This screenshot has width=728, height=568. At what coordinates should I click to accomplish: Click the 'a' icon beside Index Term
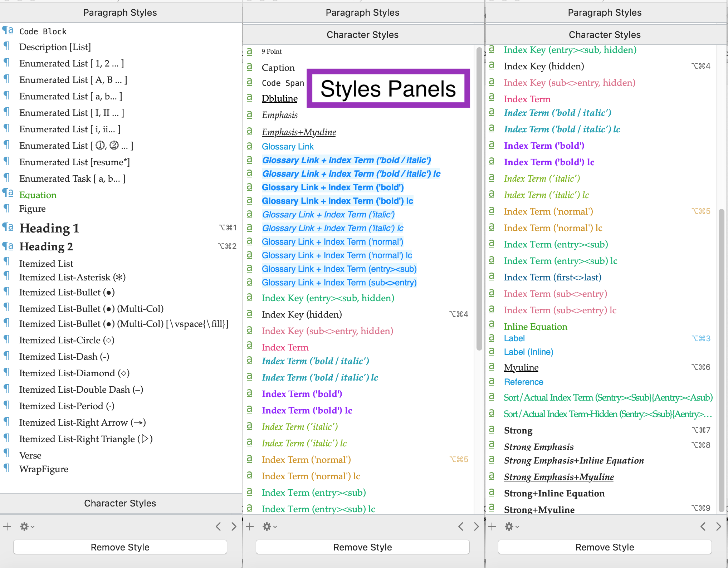tap(250, 346)
